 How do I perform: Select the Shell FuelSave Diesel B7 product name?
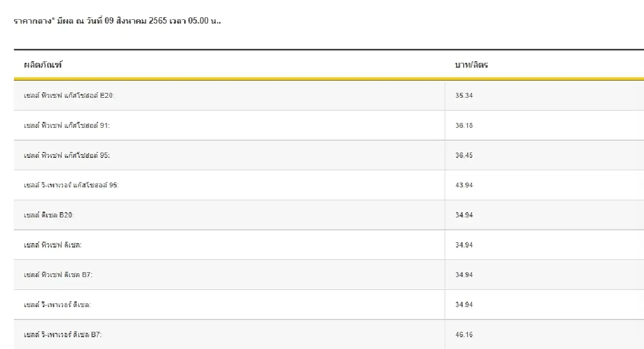coord(59,275)
